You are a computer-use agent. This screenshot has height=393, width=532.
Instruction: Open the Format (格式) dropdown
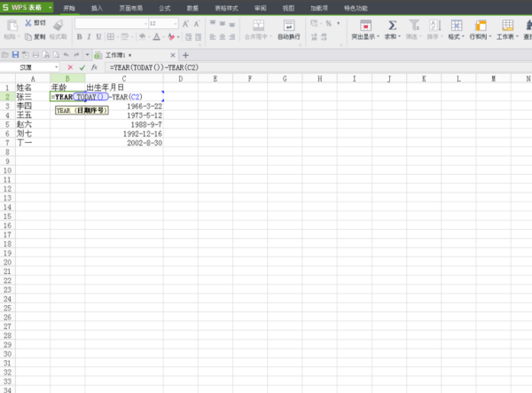[x=456, y=36]
